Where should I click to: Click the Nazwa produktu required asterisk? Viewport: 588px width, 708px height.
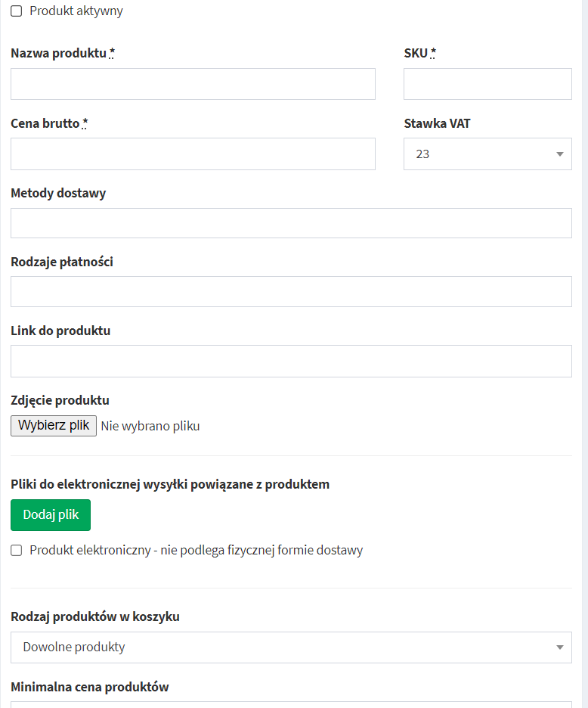pos(112,53)
